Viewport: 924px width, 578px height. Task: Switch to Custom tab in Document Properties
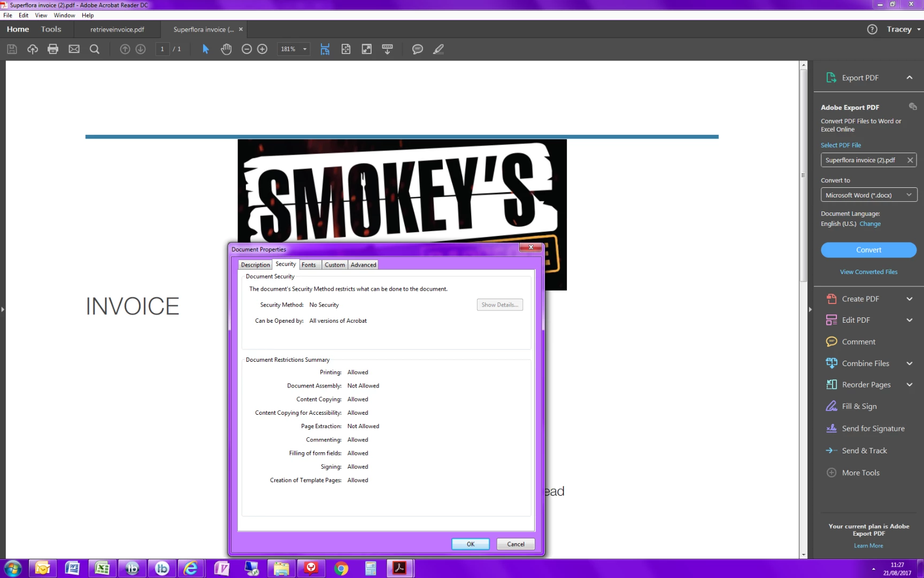pyautogui.click(x=335, y=265)
